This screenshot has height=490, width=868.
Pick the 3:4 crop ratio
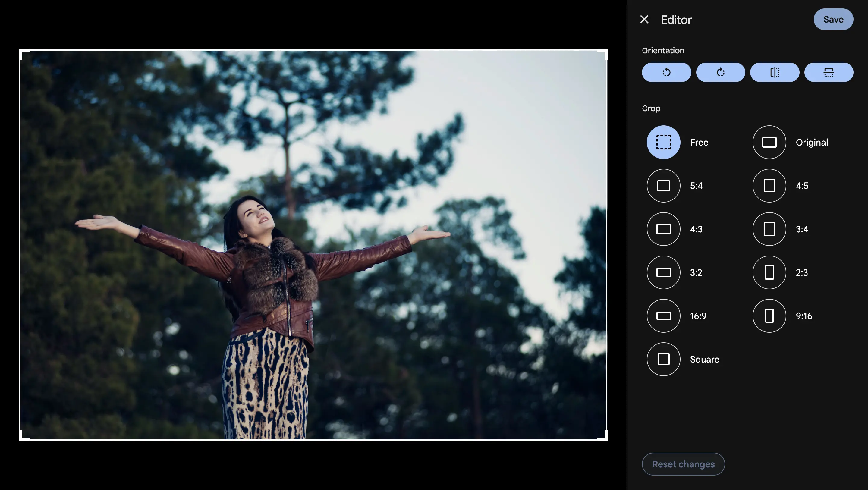[x=769, y=229]
